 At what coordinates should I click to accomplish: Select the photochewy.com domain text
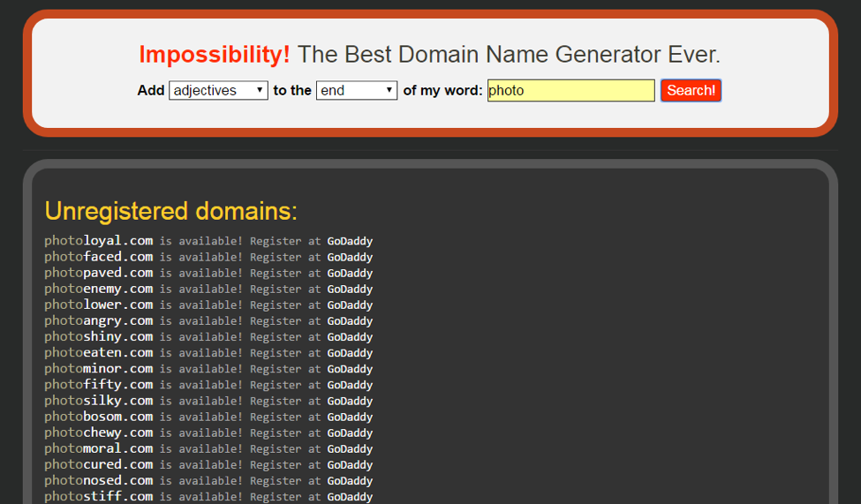pos(99,433)
